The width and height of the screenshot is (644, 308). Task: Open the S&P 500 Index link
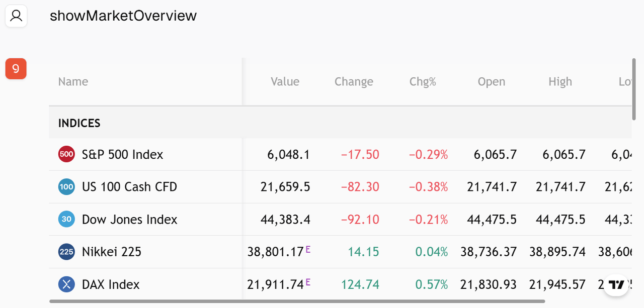click(122, 154)
